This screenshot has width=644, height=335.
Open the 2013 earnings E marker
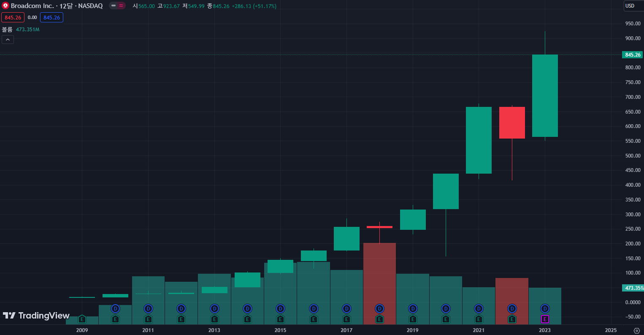[x=214, y=319]
